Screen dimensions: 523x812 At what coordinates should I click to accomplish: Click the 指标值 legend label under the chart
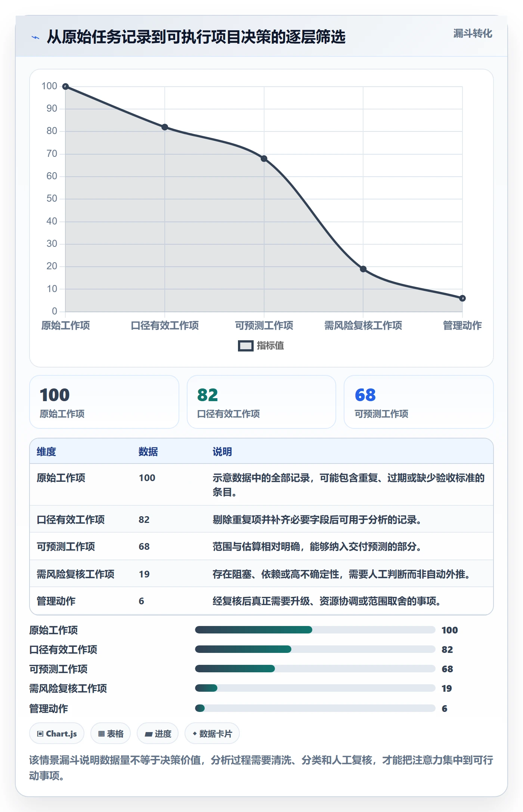point(270,346)
